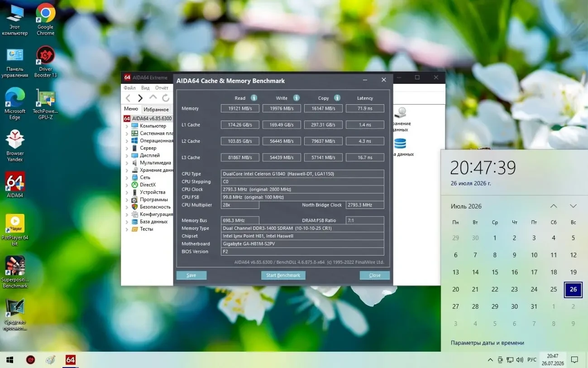Open notification center icon
Viewport: 588px width, 368px height.
pos(574,360)
